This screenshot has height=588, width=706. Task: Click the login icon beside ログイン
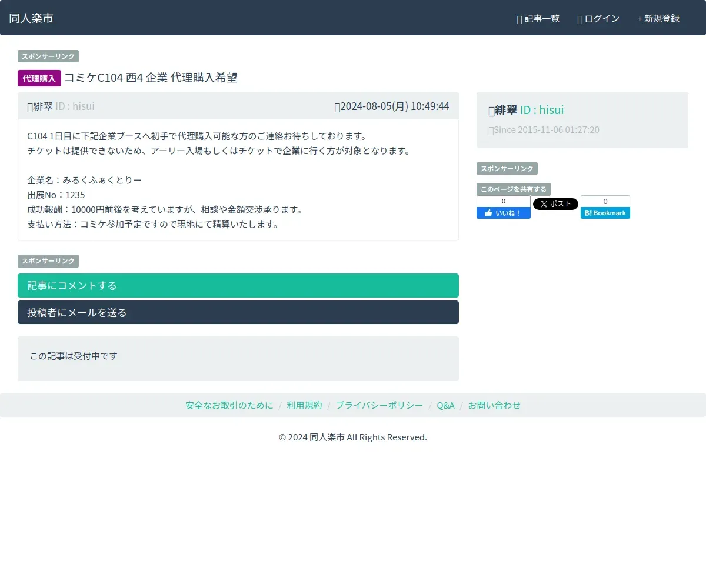[580, 19]
